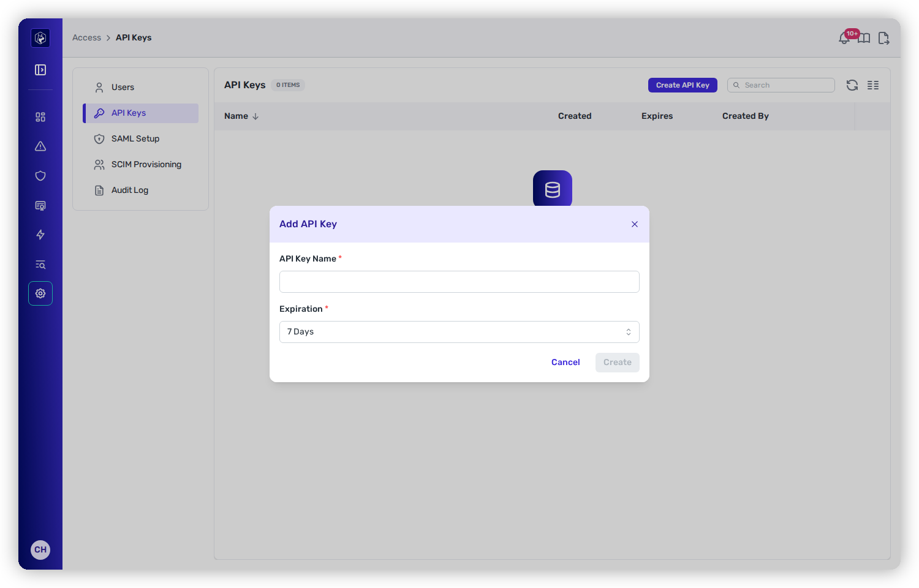Select API Keys in the access menu

141,113
